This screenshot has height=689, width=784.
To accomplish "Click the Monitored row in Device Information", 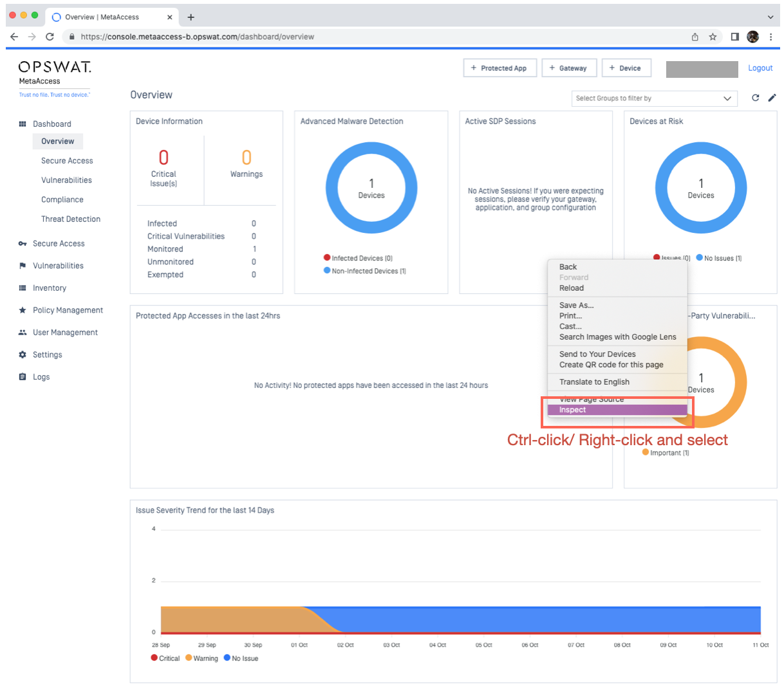I will (x=201, y=249).
